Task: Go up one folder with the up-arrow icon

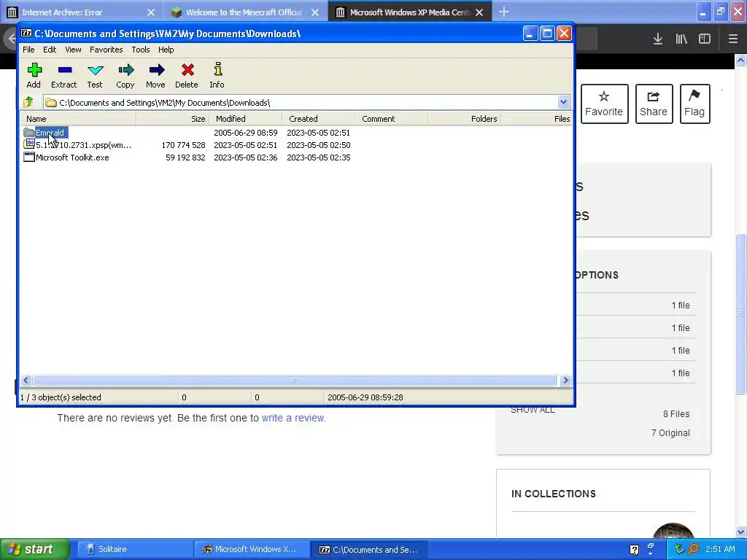Action: (28, 102)
